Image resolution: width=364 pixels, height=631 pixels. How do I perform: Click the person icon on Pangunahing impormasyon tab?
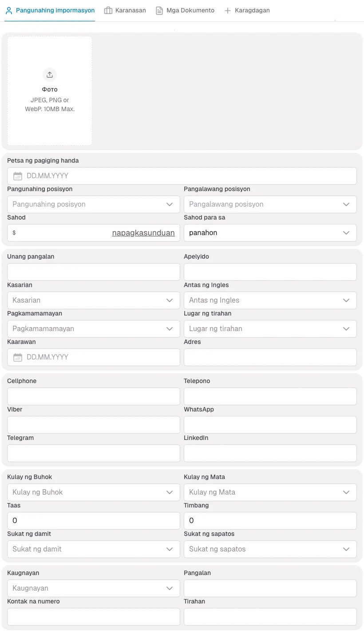click(x=9, y=10)
